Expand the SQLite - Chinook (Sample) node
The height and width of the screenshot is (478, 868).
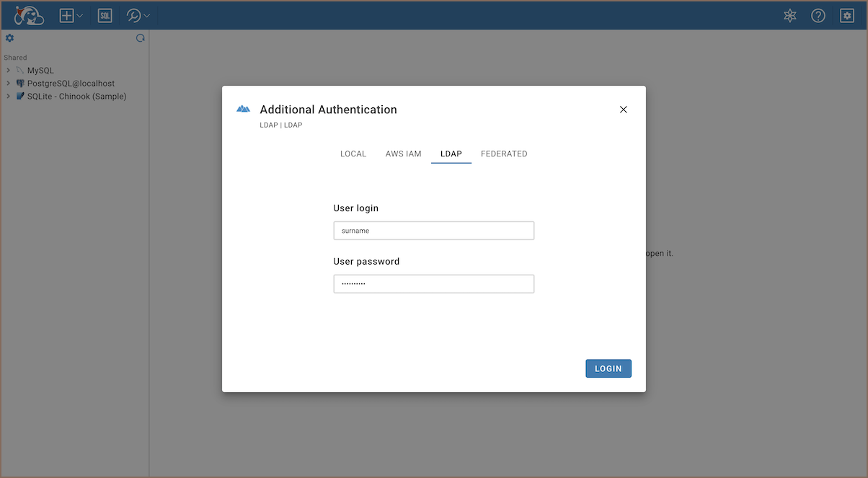[8, 97]
